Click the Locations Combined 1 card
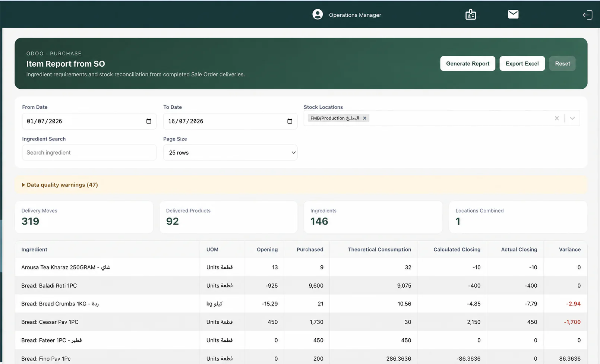Screen dimensions: 600x364 click(x=518, y=217)
